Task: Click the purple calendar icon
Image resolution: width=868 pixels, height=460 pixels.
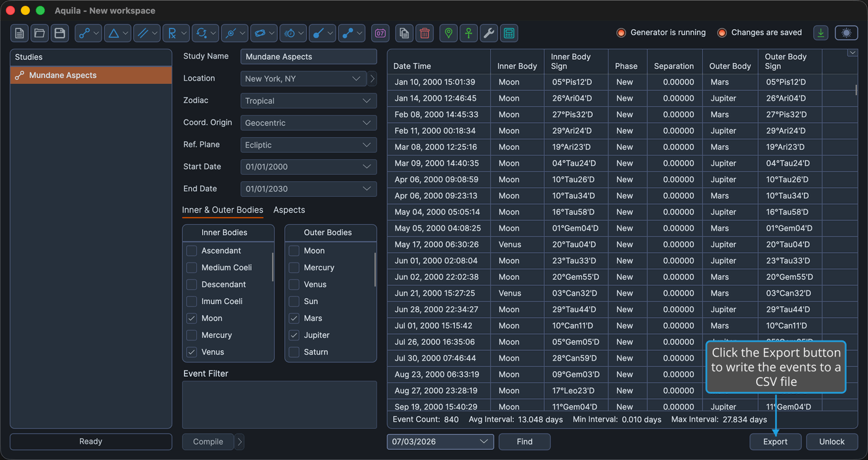Action: coord(380,33)
